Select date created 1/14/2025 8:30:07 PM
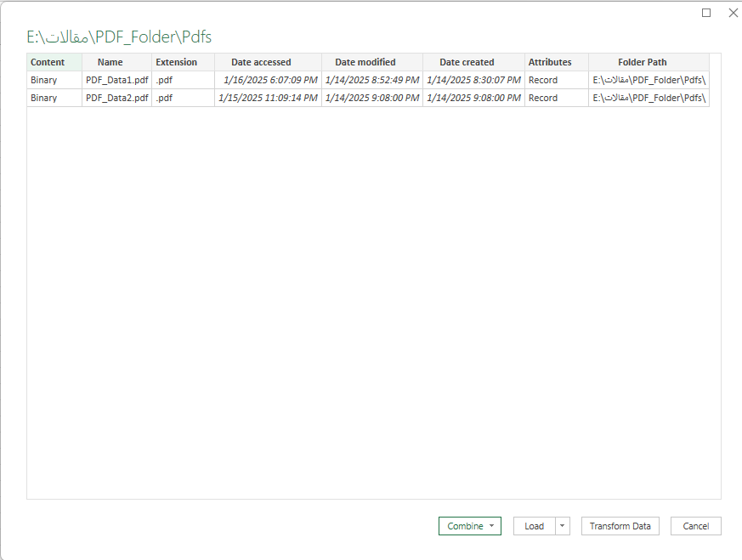The width and height of the screenshot is (742, 560). coord(473,80)
